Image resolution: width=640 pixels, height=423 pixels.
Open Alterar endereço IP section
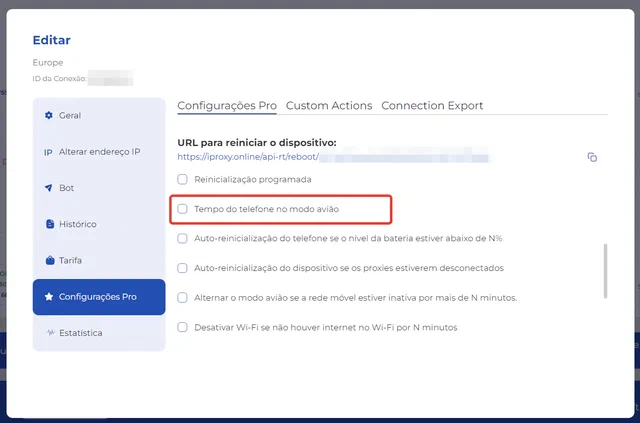(99, 152)
